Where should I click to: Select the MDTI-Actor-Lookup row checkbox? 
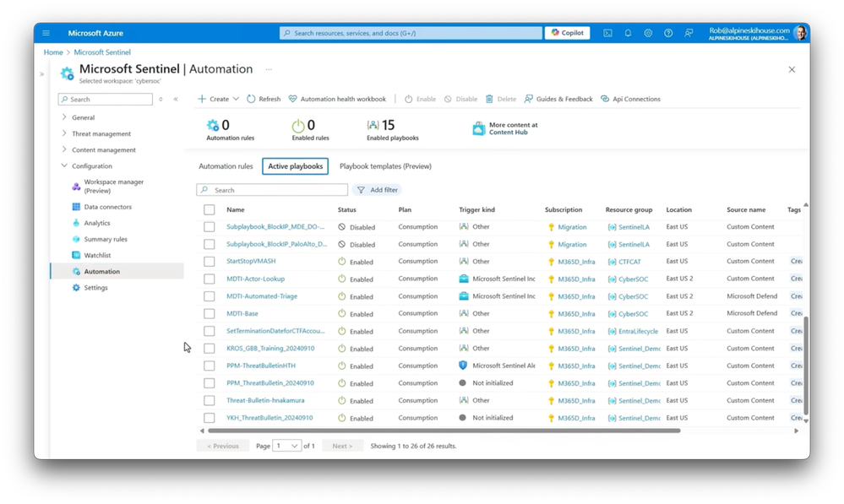tap(210, 279)
